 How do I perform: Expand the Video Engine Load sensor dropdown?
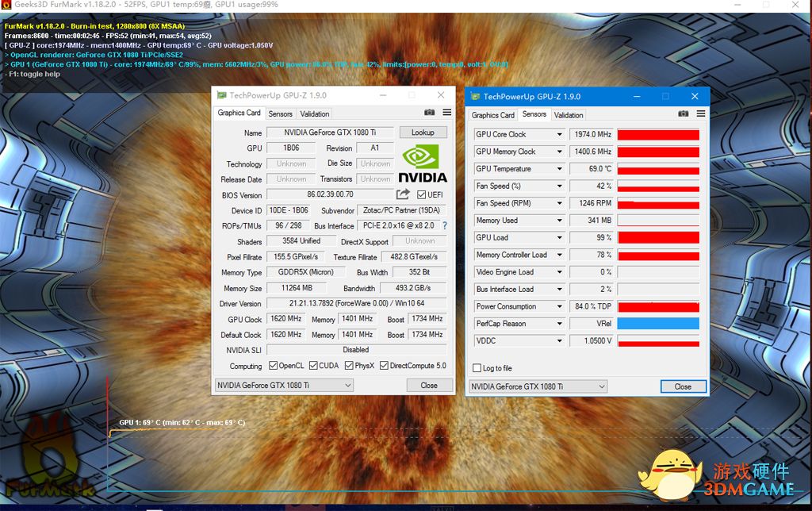point(559,271)
